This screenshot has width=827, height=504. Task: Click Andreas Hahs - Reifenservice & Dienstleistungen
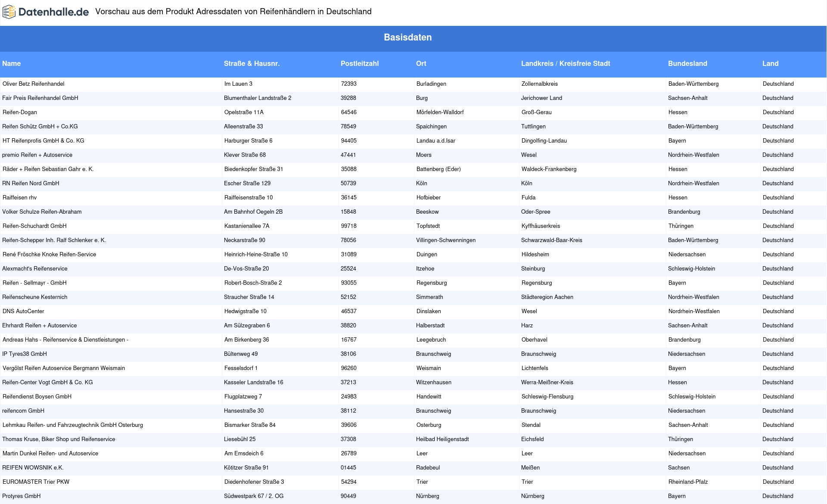65,339
